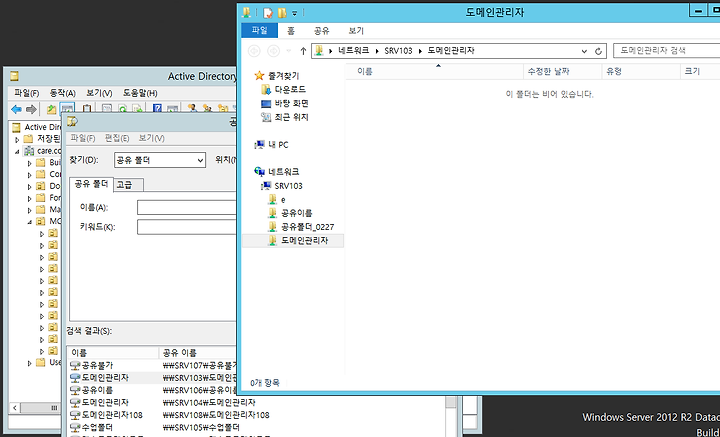Click the action pane icon right of Help
The width and height of the screenshot is (720, 437).
(x=172, y=109)
